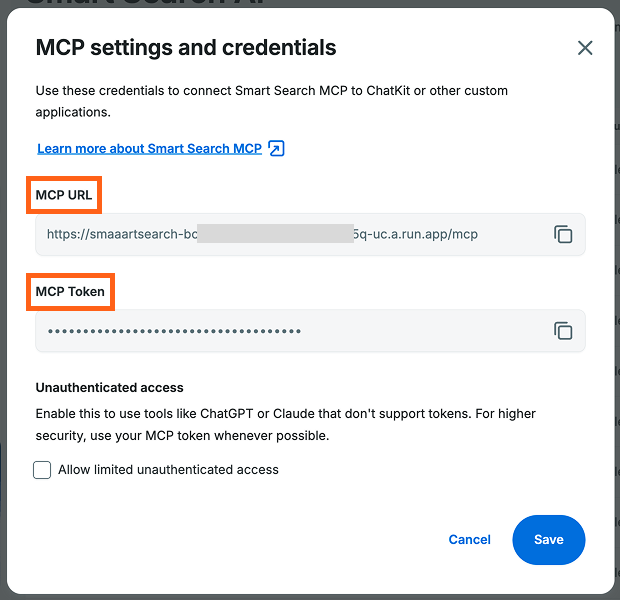Click the "Enable this to use tools" security note
The height and width of the screenshot is (600, 620).
(285, 424)
